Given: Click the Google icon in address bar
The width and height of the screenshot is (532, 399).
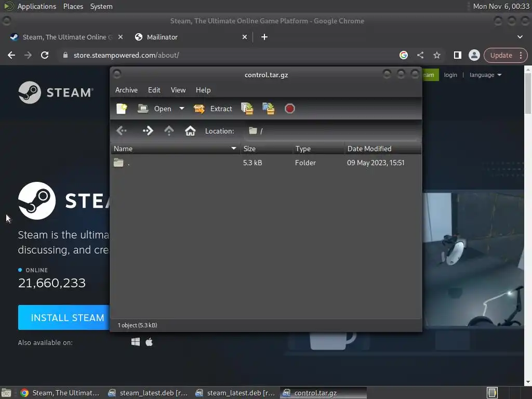Looking at the screenshot, I should click(x=403, y=55).
